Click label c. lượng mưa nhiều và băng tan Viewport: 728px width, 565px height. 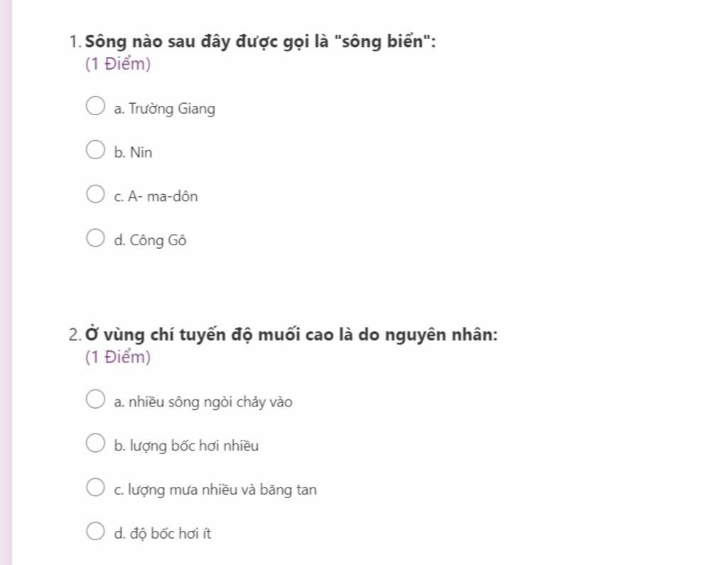pyautogui.click(x=215, y=490)
